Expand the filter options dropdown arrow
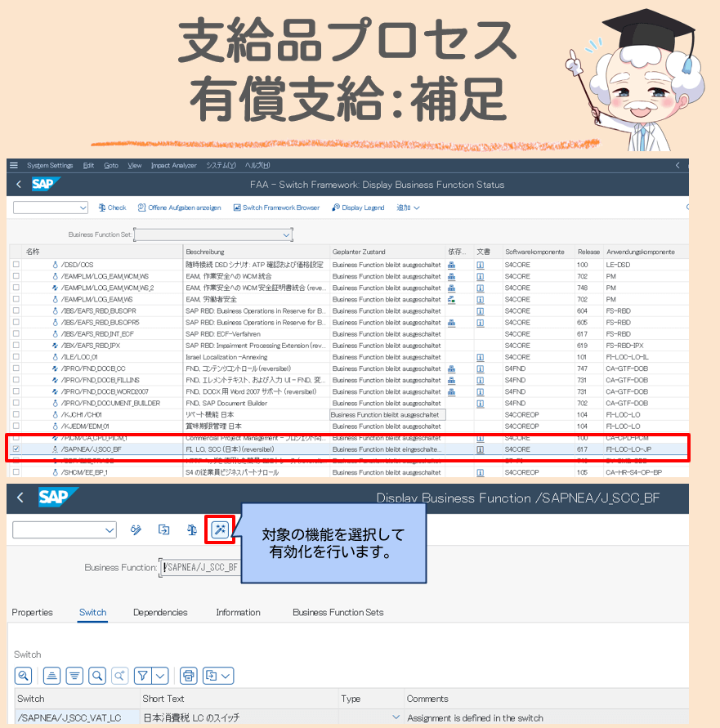 coord(160,676)
